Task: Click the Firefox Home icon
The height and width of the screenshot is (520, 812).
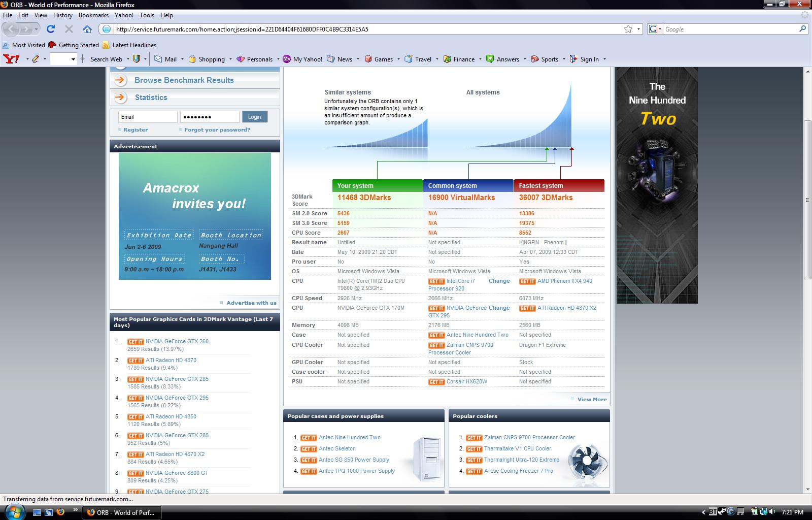Action: coord(87,29)
